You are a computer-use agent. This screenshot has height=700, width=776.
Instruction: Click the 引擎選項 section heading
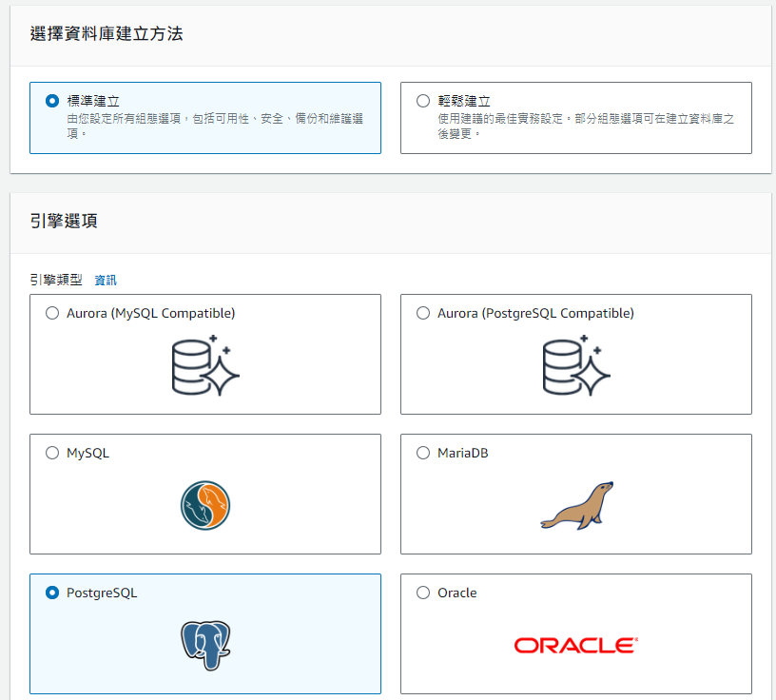(64, 221)
